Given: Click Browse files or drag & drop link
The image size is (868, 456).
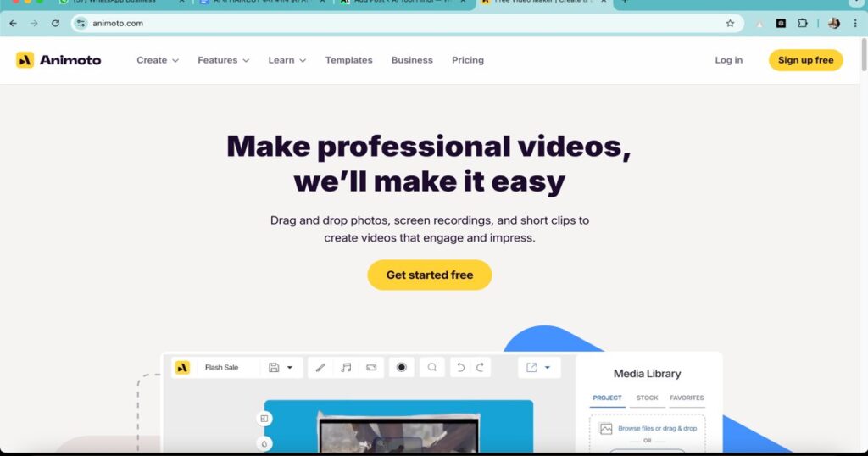Looking at the screenshot, I should point(657,428).
